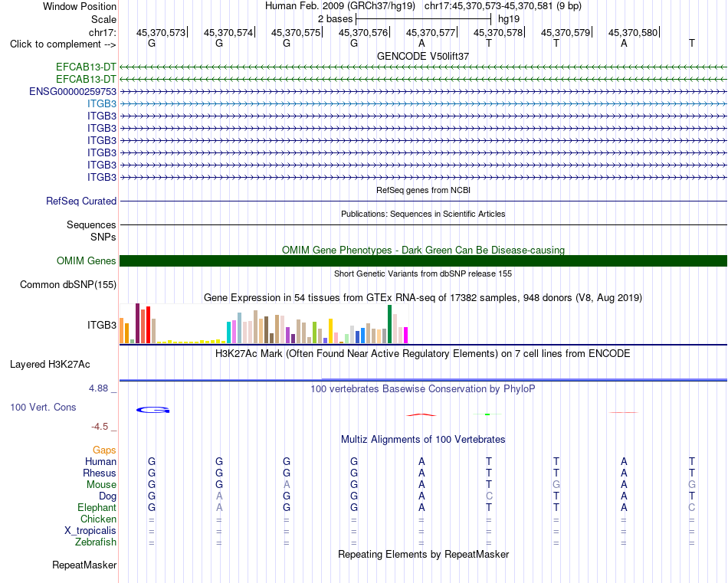Click the hg19 label beside scale bar
Viewport: 728px width, 583px height.
click(508, 19)
